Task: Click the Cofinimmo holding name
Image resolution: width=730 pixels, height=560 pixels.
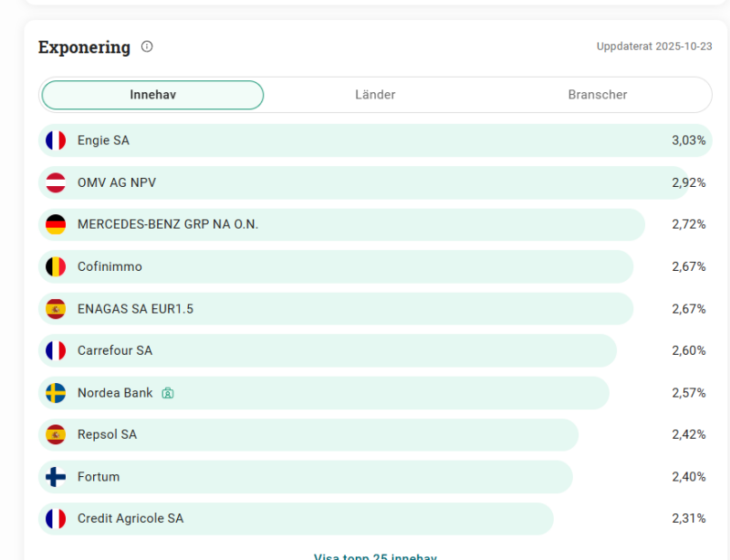Action: pos(109,266)
